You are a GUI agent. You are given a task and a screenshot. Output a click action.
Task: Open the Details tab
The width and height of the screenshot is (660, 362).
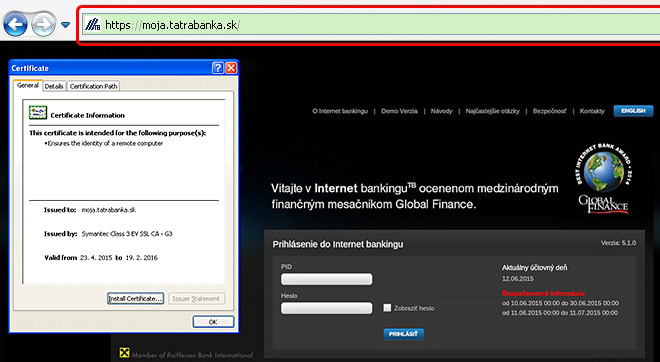(x=54, y=86)
